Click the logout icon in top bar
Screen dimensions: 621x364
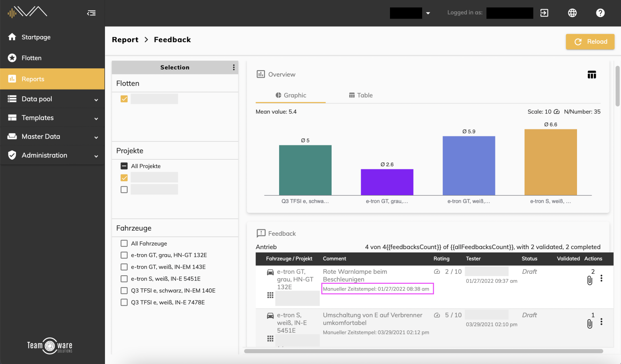pyautogui.click(x=544, y=13)
